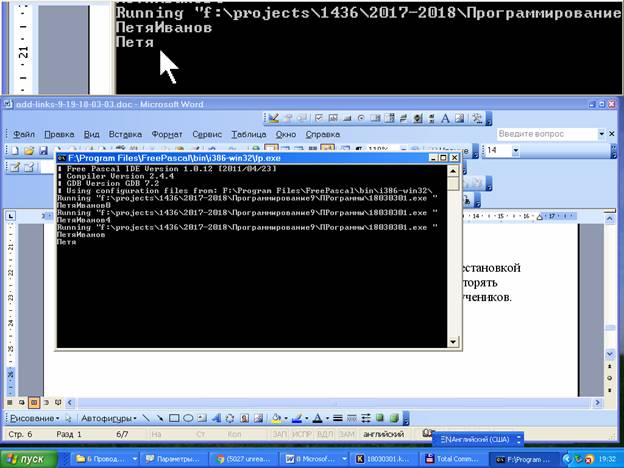Open the Рисование drawing menu dropdown
Image resolution: width=624 pixels, height=468 pixels.
[x=35, y=418]
